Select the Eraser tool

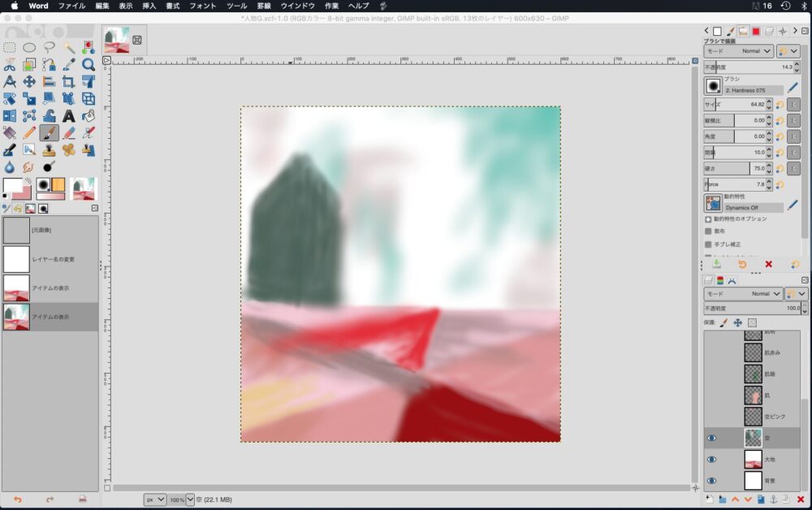[x=69, y=132]
